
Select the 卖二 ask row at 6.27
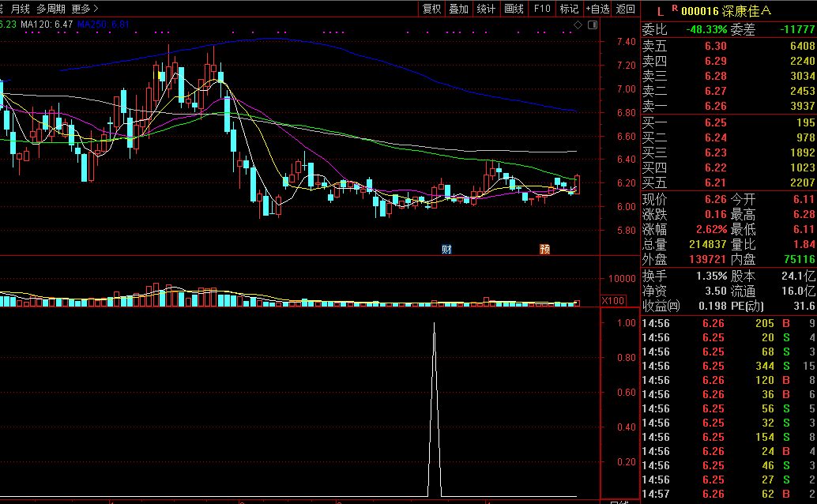[x=729, y=91]
